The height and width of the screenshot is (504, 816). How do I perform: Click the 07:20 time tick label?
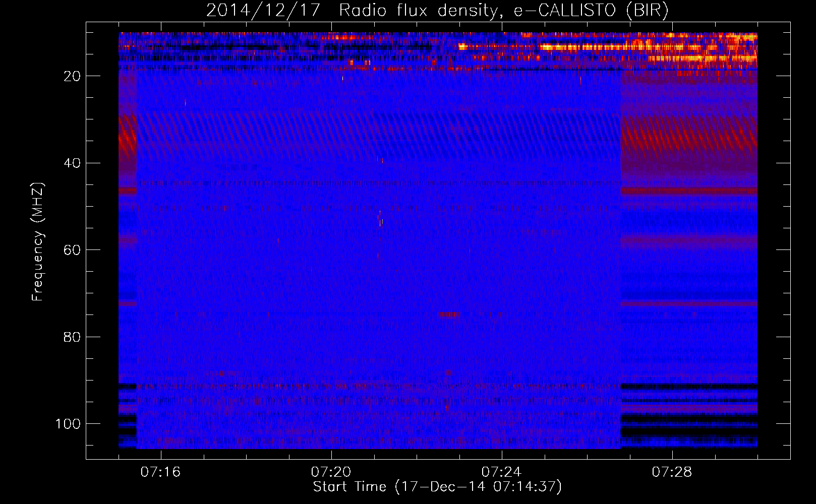(331, 472)
